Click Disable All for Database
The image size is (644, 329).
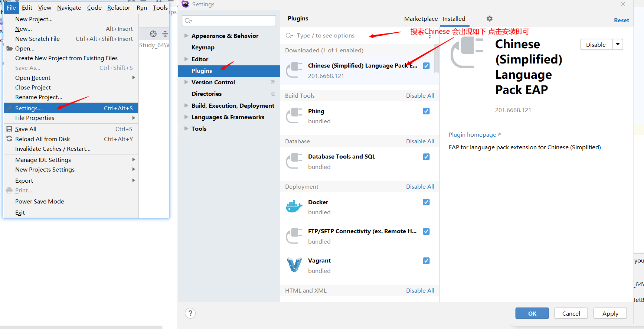coord(420,141)
